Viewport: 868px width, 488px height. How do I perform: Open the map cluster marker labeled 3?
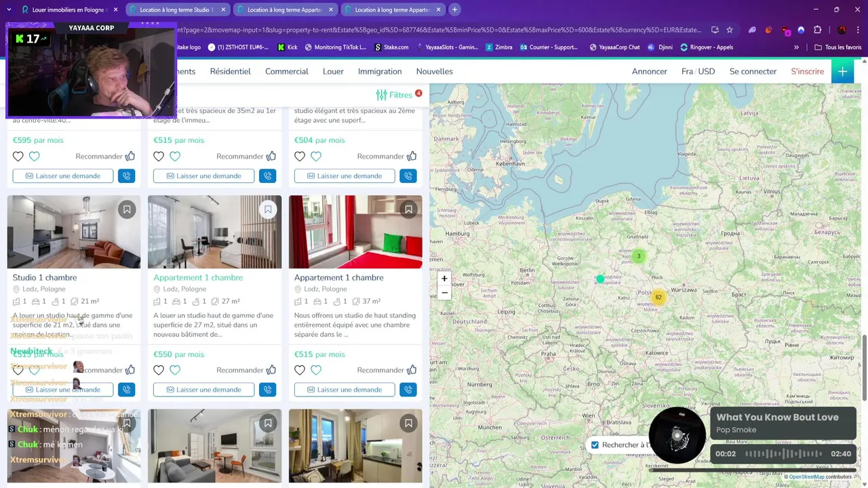pyautogui.click(x=638, y=256)
